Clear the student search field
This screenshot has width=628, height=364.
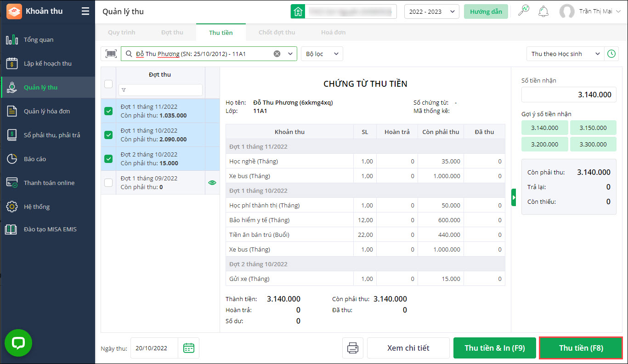pyautogui.click(x=277, y=54)
